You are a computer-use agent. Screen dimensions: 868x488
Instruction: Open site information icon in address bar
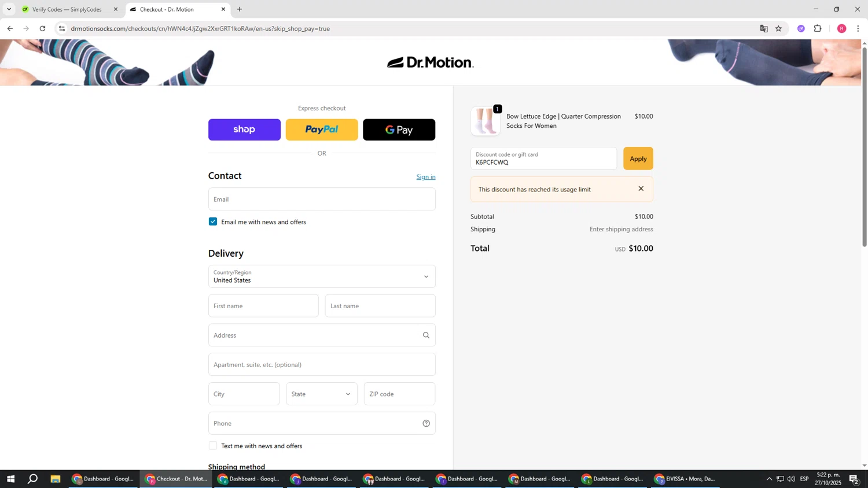pyautogui.click(x=62, y=28)
